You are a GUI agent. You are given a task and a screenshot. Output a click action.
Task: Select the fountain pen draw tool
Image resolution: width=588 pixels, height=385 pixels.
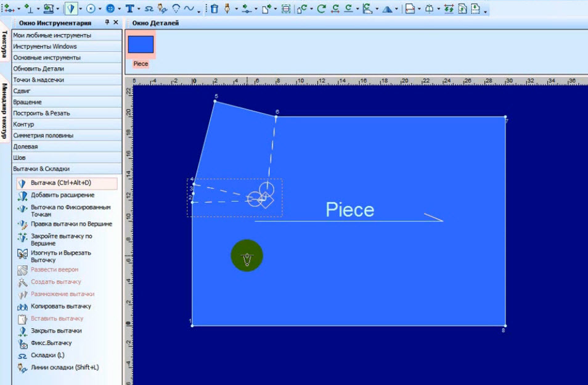tap(227, 8)
